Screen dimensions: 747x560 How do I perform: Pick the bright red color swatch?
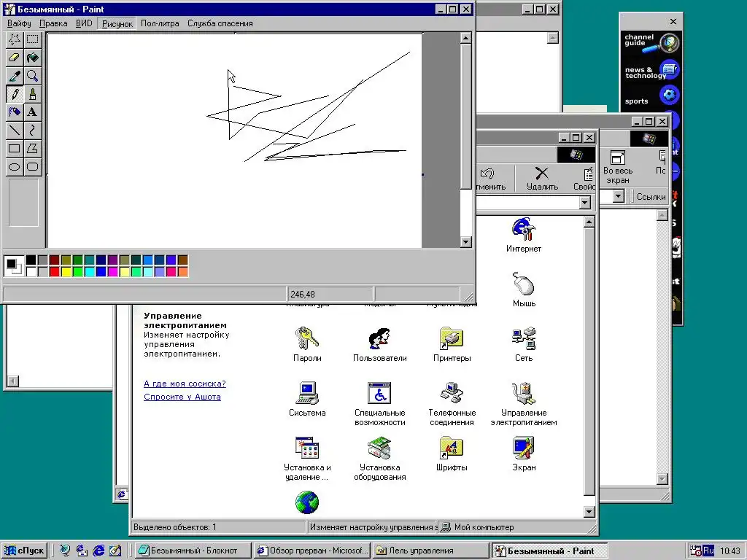tap(54, 272)
